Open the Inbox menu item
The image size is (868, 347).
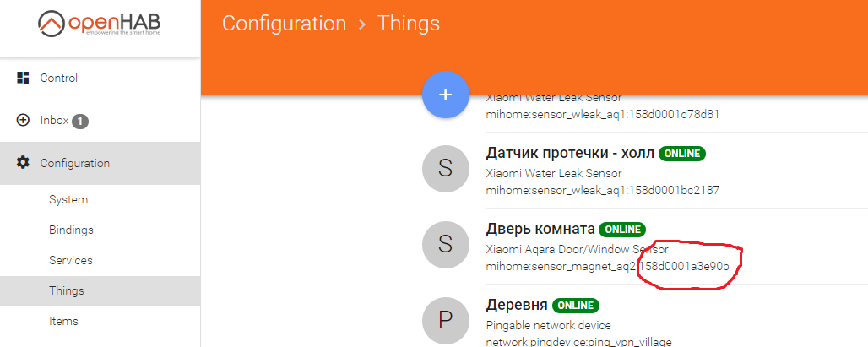[x=54, y=121]
